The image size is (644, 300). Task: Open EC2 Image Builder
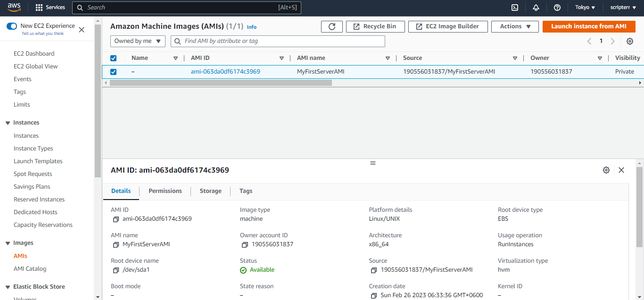pyautogui.click(x=448, y=26)
